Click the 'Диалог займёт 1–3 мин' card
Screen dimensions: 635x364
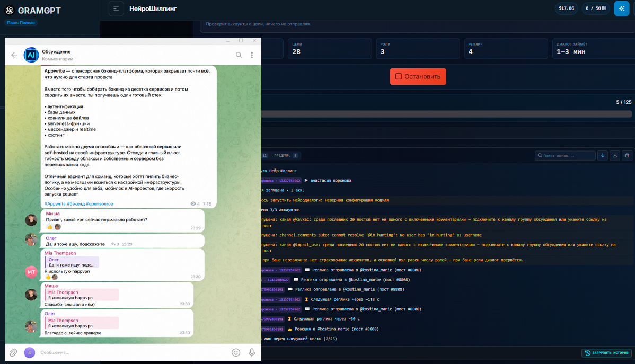(x=594, y=49)
